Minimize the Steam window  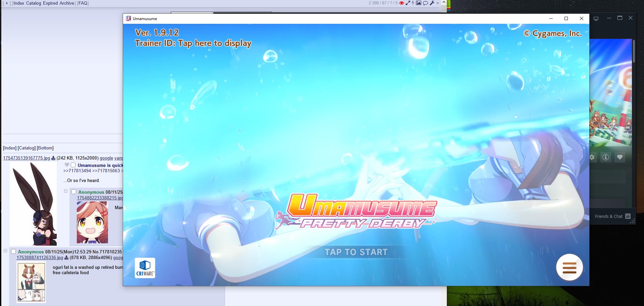click(x=609, y=18)
